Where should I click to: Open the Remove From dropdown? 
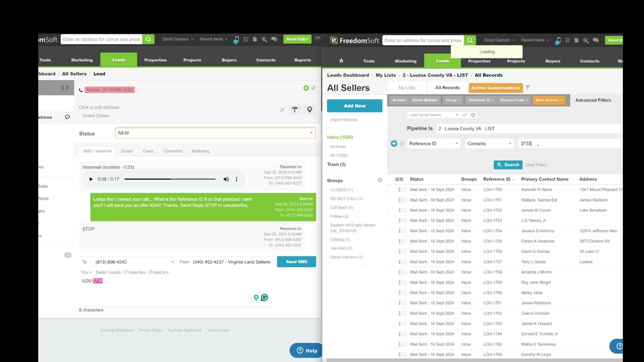514,100
